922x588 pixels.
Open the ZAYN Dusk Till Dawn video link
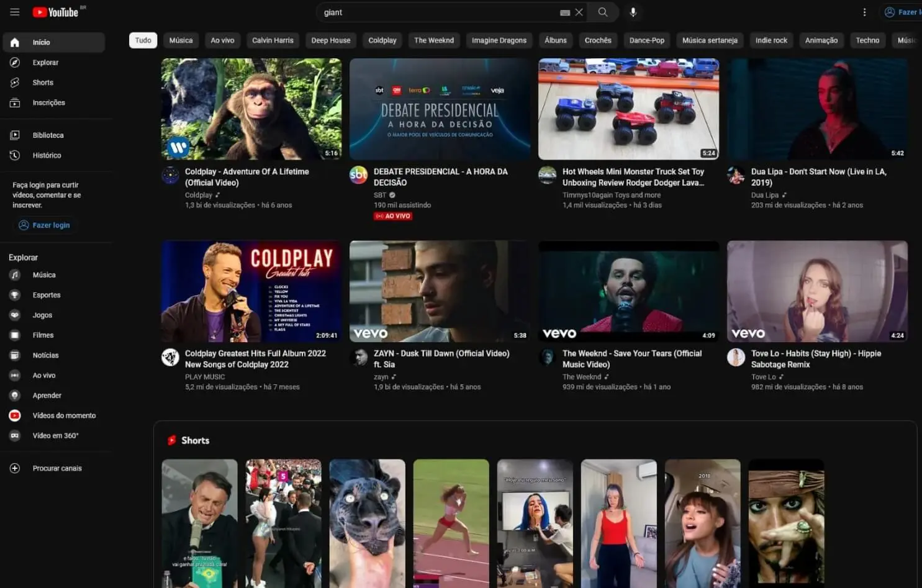441,358
